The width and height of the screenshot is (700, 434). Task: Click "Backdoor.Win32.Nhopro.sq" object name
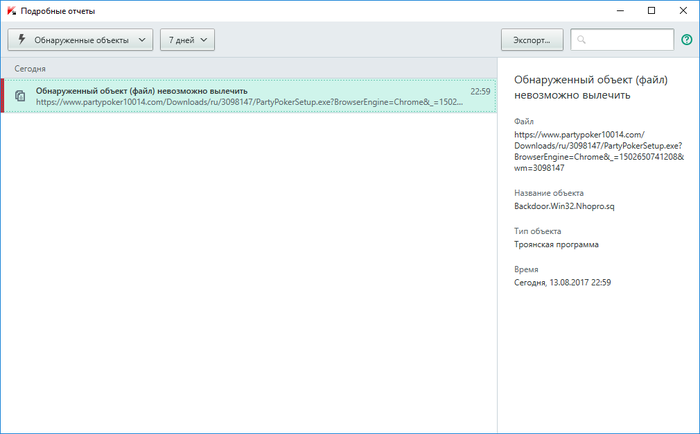(x=564, y=206)
